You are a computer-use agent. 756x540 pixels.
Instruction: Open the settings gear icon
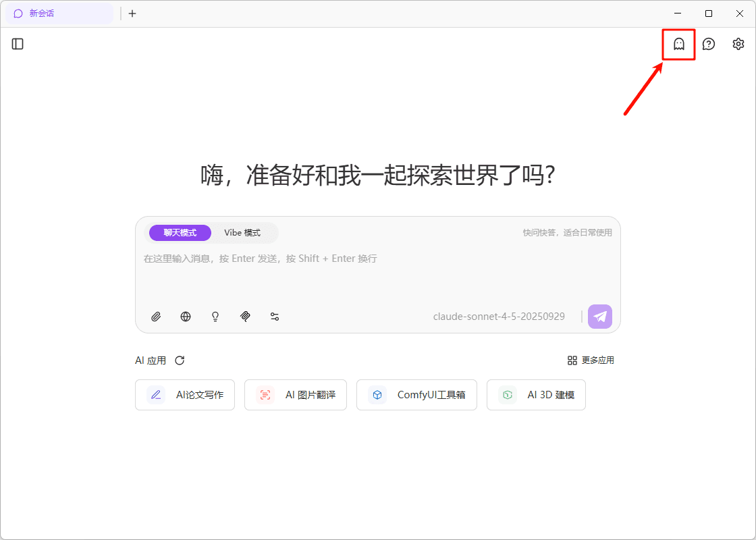pyautogui.click(x=738, y=44)
